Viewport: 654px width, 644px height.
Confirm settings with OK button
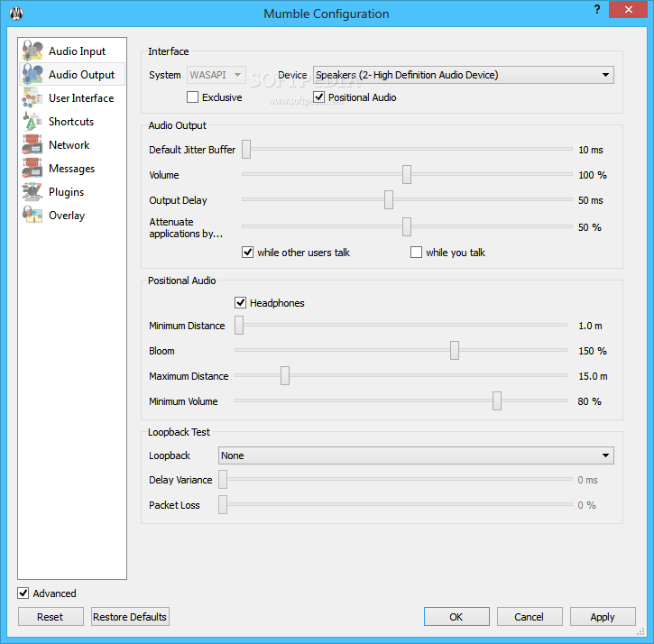coord(456,617)
